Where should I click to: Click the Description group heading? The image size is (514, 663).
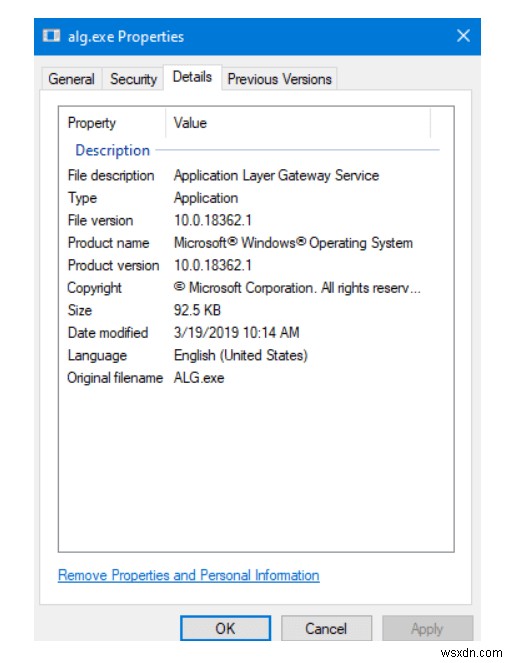112,150
